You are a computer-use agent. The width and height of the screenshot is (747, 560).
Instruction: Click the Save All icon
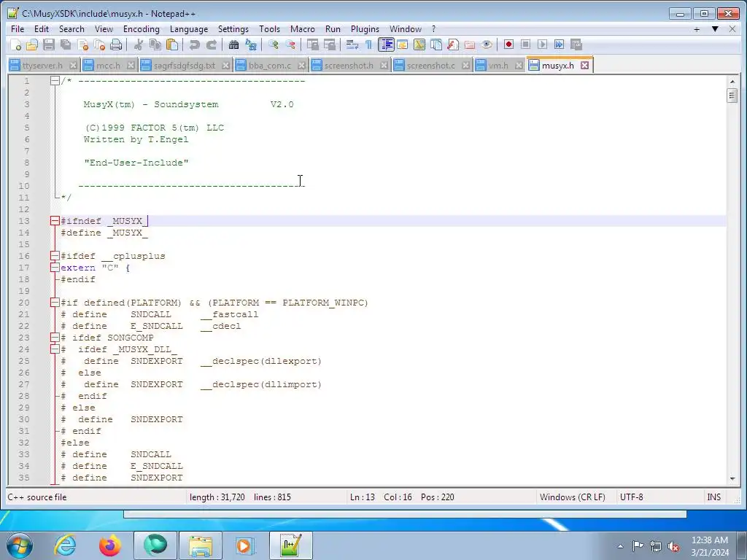(x=66, y=44)
